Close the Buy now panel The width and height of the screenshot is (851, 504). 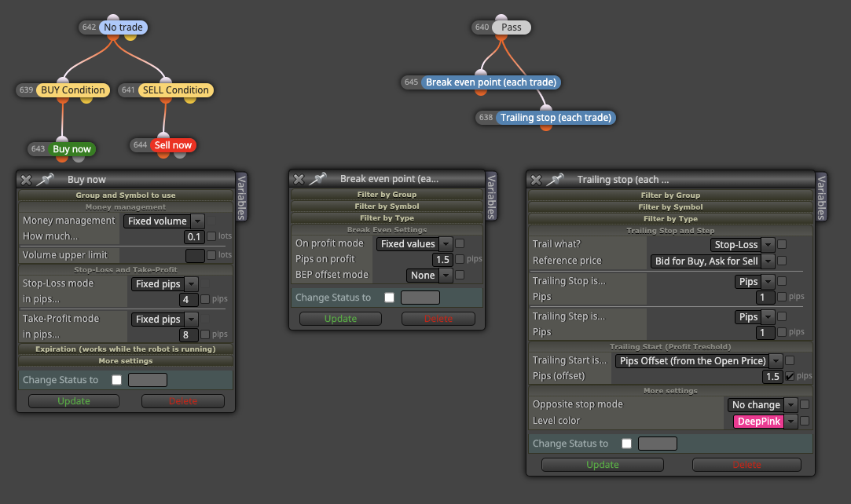point(26,180)
